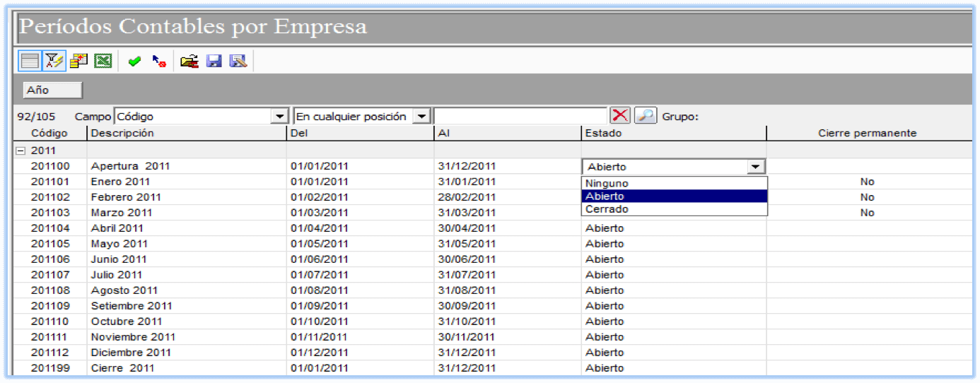
Task: Click the blue floppy disk save icon
Action: pyautogui.click(x=214, y=61)
